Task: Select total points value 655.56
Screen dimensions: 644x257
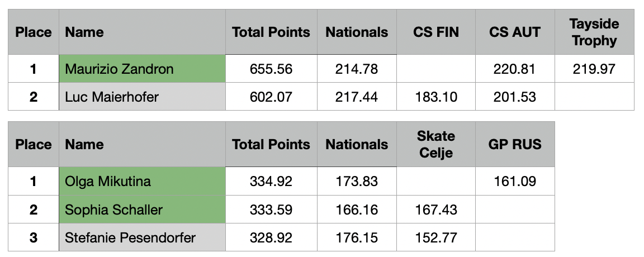Action: tap(271, 69)
